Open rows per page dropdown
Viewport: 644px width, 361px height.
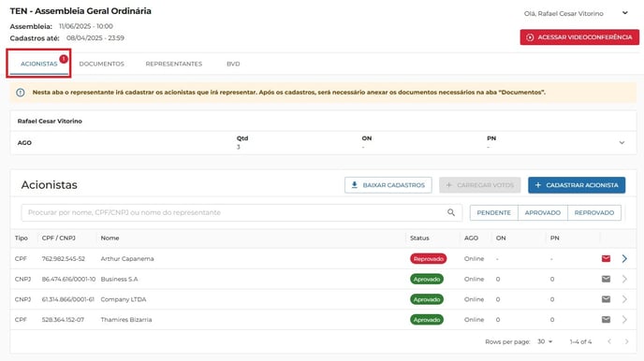545,341
